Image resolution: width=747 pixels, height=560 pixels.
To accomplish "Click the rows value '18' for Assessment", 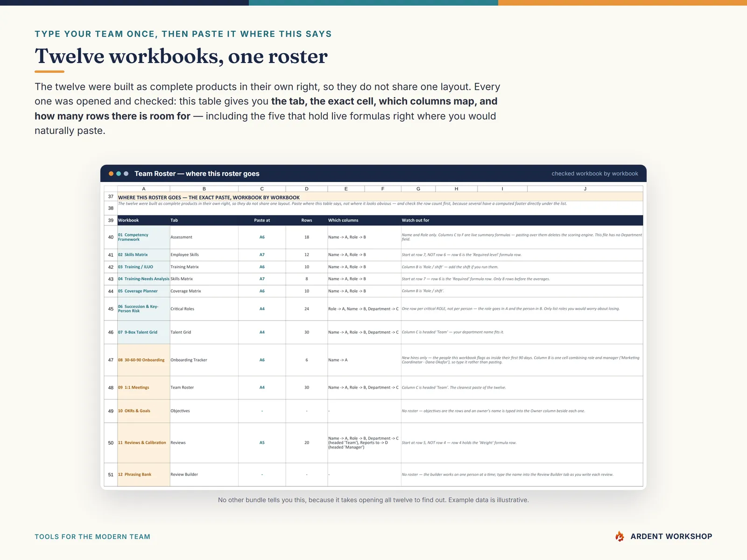I will (x=307, y=237).
